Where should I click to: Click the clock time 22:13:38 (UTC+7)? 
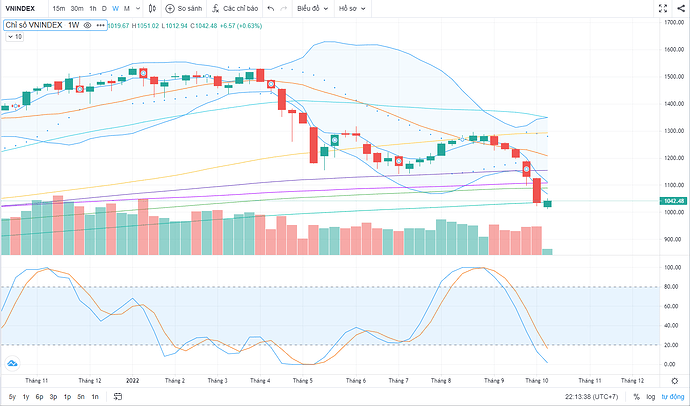tap(591, 397)
